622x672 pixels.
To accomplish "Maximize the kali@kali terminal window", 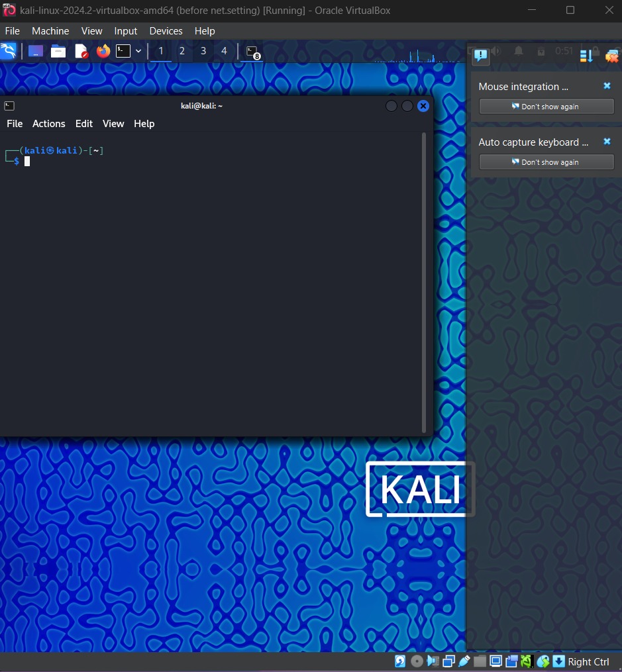I will pyautogui.click(x=407, y=106).
